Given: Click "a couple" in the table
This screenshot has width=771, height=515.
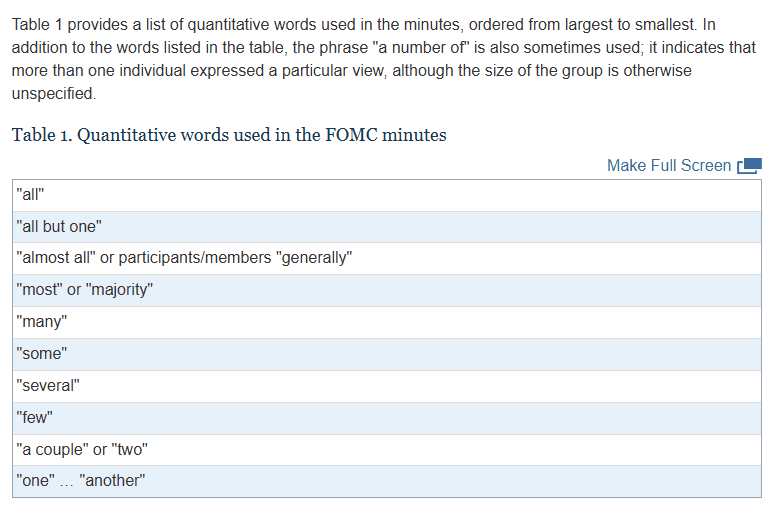Looking at the screenshot, I should (52, 449).
